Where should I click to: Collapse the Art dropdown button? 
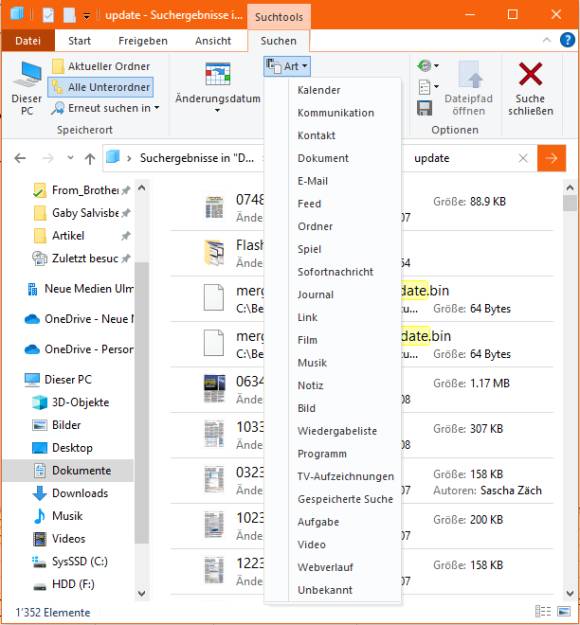pyautogui.click(x=287, y=66)
